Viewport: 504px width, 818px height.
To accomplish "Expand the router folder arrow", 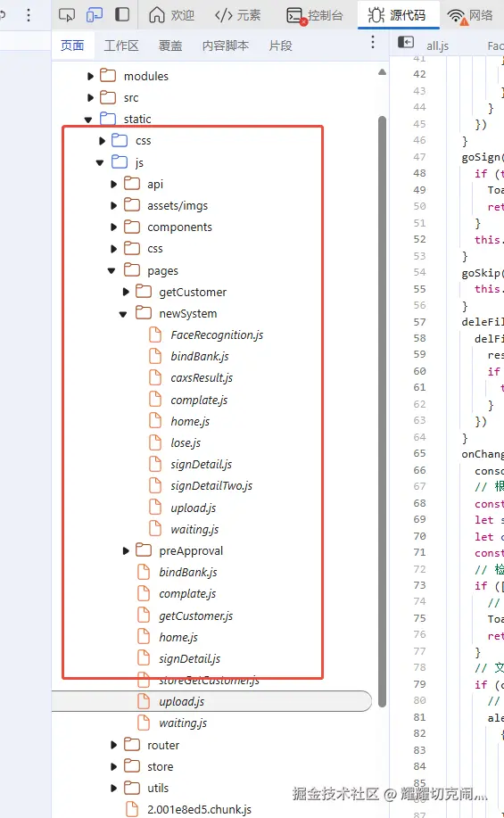I will click(114, 745).
